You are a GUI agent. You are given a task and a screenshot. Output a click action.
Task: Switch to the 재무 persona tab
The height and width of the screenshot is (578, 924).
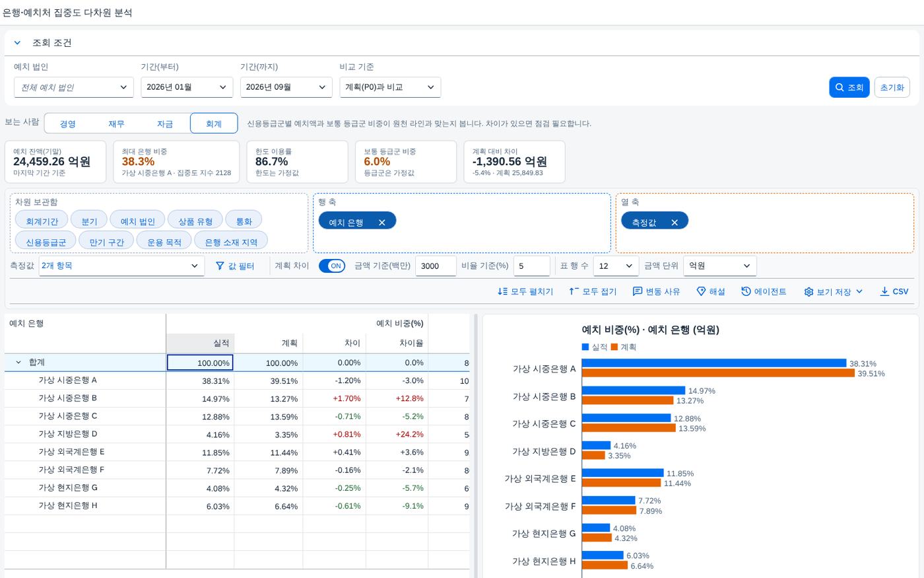point(117,124)
